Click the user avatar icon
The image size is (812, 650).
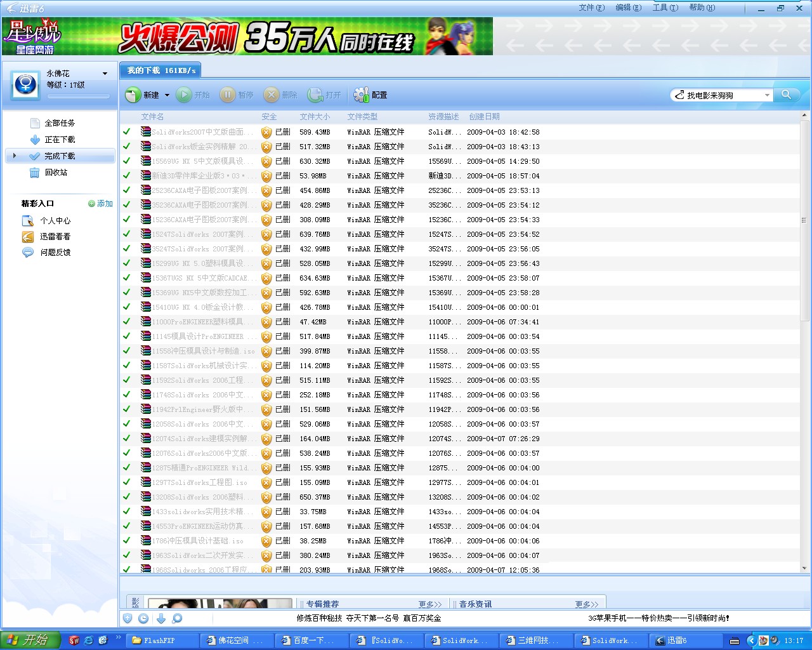pyautogui.click(x=25, y=84)
